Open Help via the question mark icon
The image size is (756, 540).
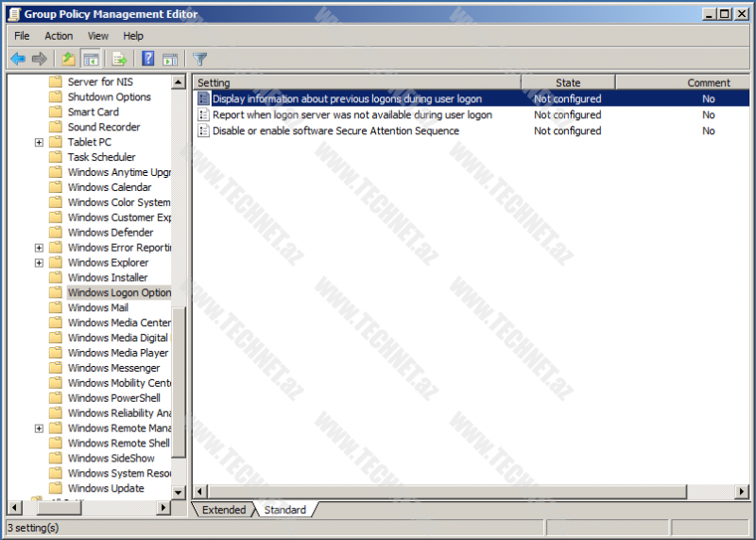click(148, 59)
